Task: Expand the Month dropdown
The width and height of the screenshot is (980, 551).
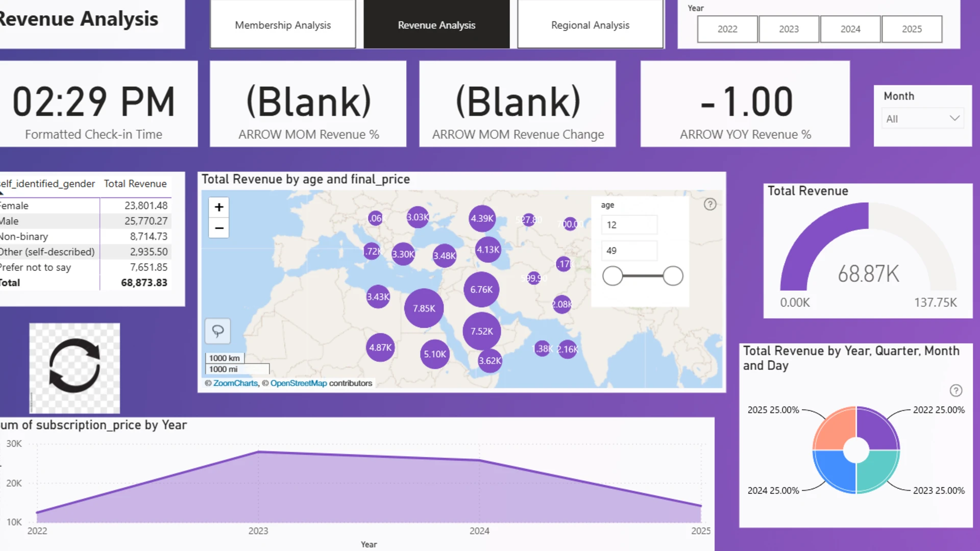Action: tap(922, 118)
